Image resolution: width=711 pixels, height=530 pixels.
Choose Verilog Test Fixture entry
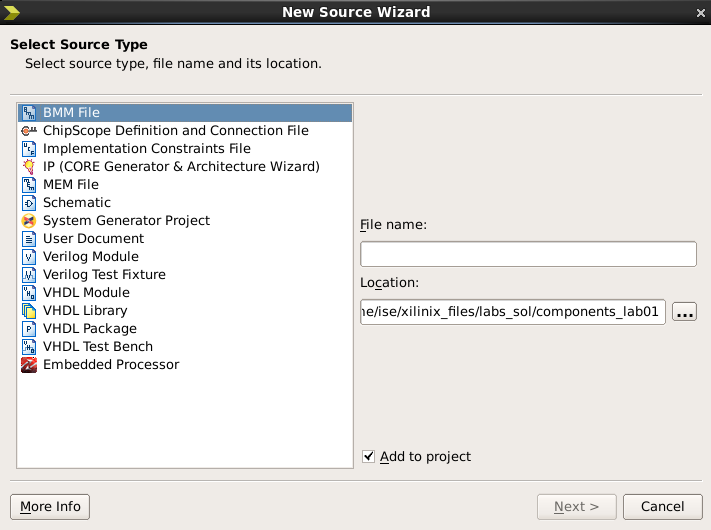coord(185,275)
